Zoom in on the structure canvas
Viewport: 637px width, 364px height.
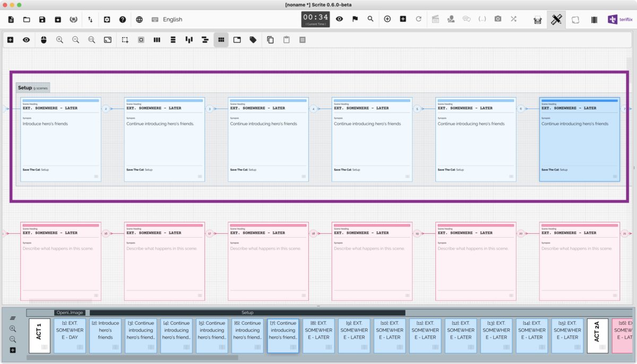click(59, 40)
